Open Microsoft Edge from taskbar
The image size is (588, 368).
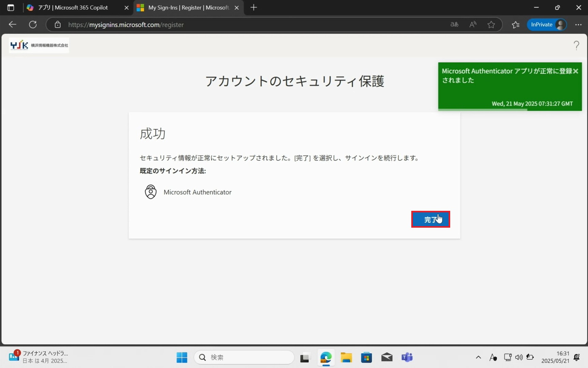pos(326,358)
